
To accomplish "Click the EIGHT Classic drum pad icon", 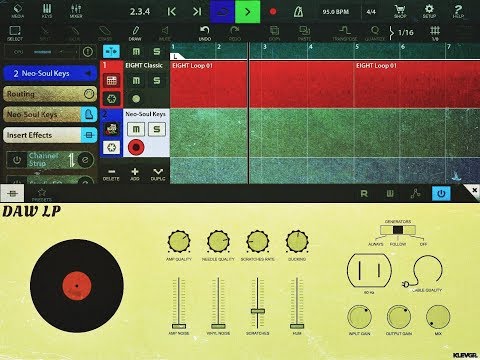I will pos(112,81).
